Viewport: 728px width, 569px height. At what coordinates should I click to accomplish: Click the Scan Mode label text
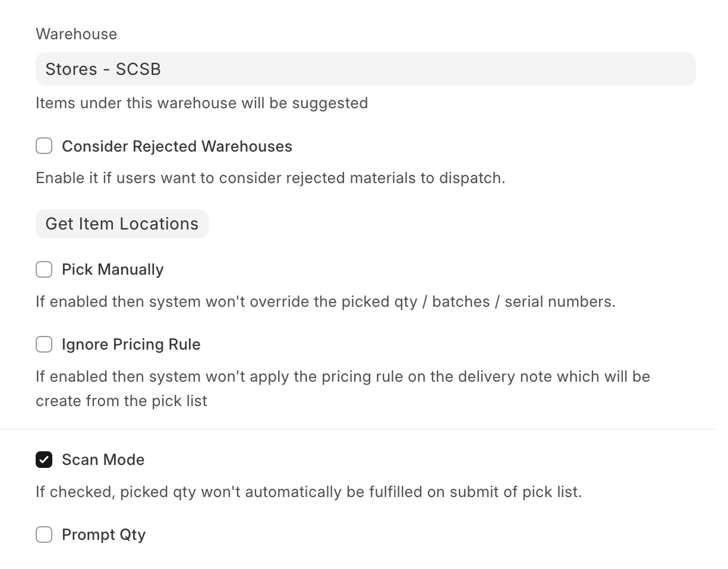click(x=103, y=460)
